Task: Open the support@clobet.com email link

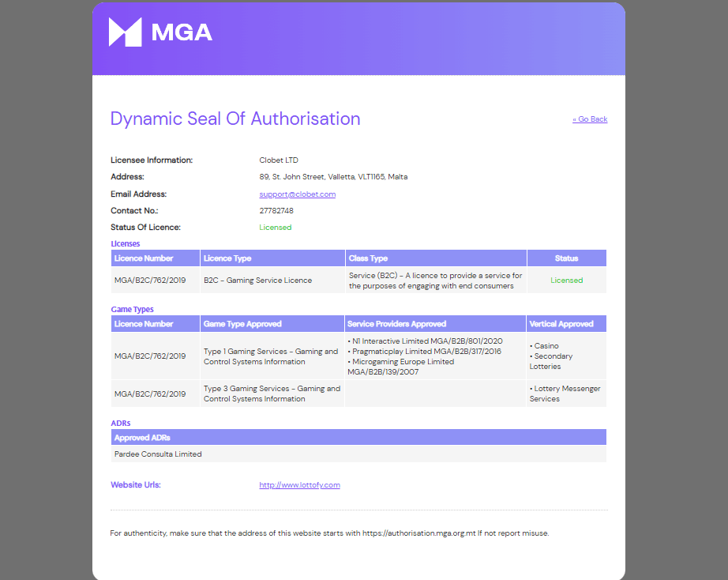Action: [297, 194]
